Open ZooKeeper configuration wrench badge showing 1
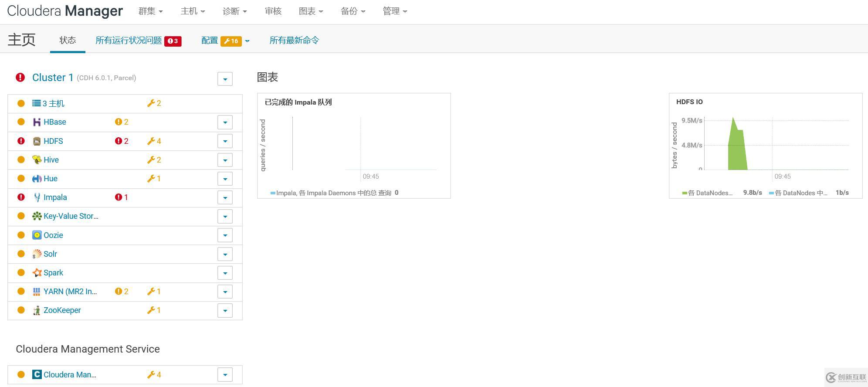Image resolution: width=868 pixels, height=387 pixels. (154, 310)
